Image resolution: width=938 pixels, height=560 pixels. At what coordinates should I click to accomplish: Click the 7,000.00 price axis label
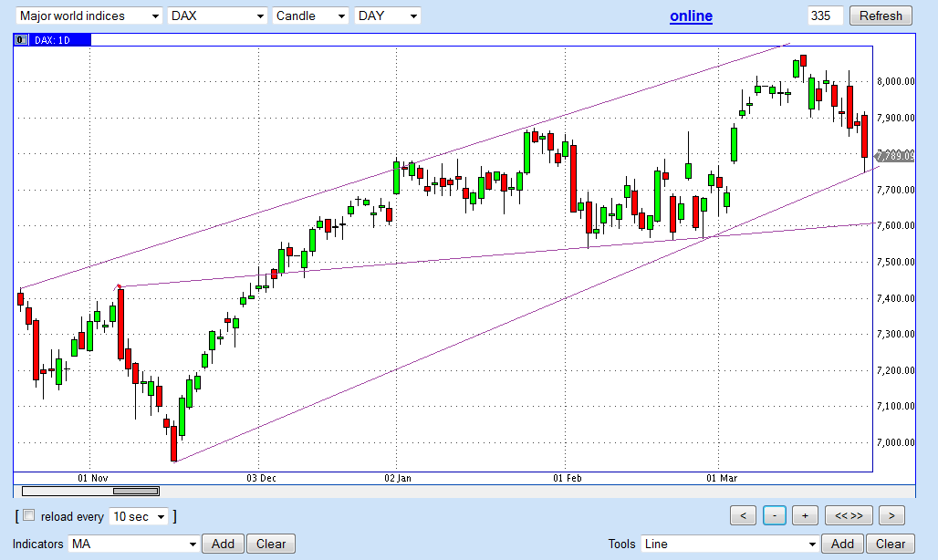pyautogui.click(x=895, y=442)
